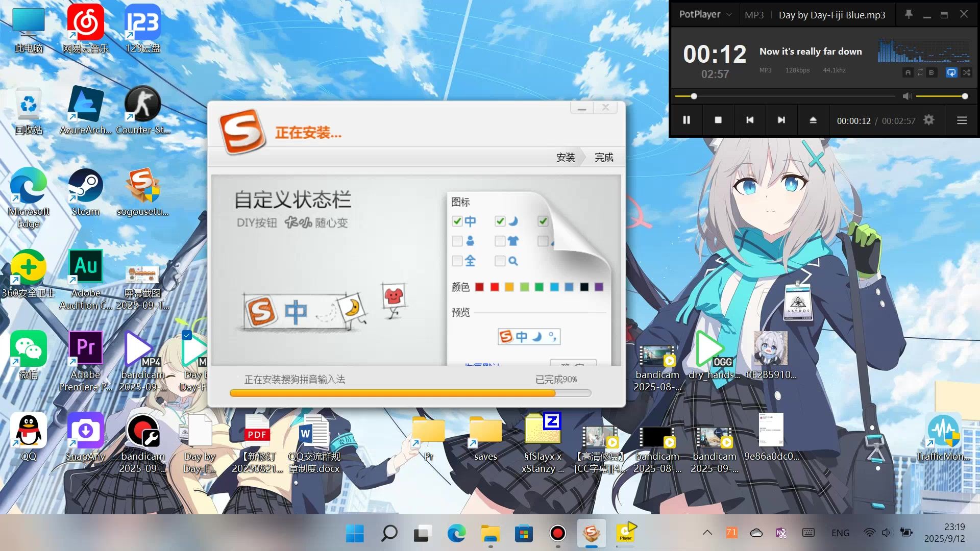Select the saves folder on desktop
980x551 pixels.
point(485,437)
